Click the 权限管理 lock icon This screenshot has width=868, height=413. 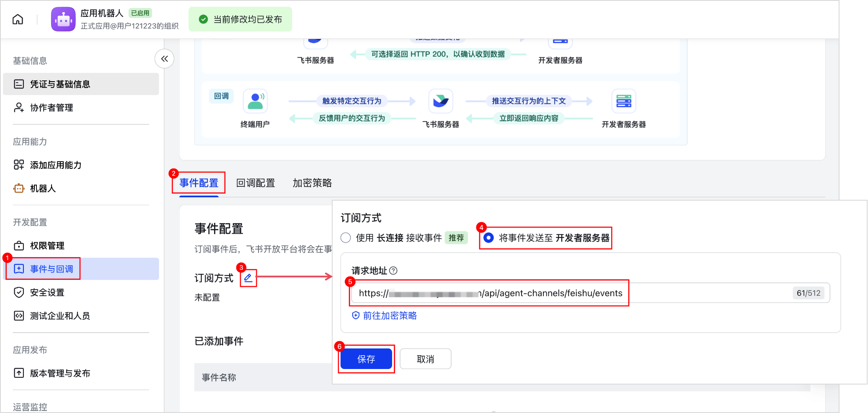pos(19,245)
